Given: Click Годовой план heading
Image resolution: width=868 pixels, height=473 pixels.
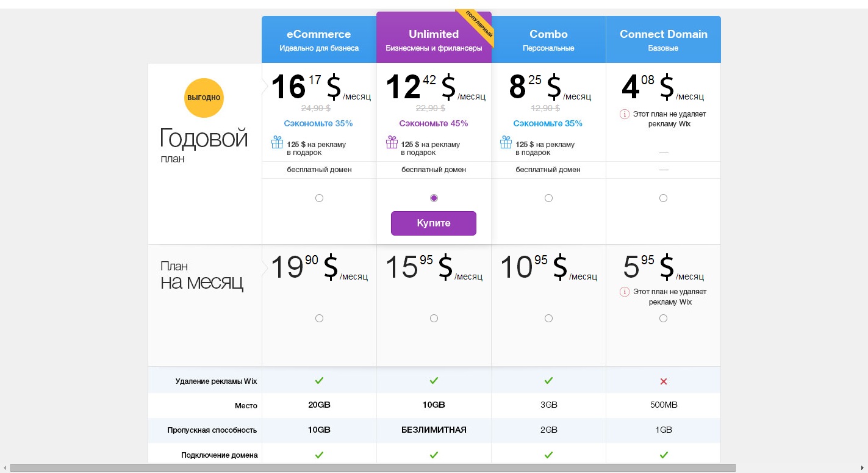Looking at the screenshot, I should tap(204, 145).
